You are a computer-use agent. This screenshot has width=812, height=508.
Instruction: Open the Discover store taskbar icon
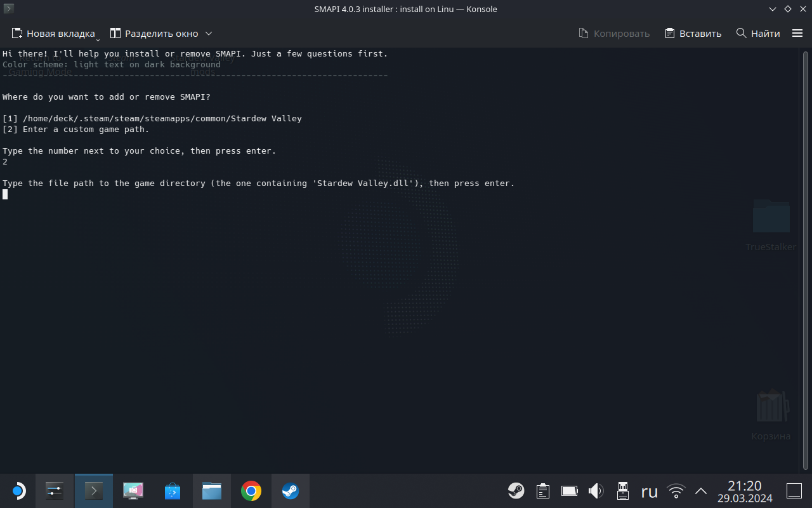(173, 491)
